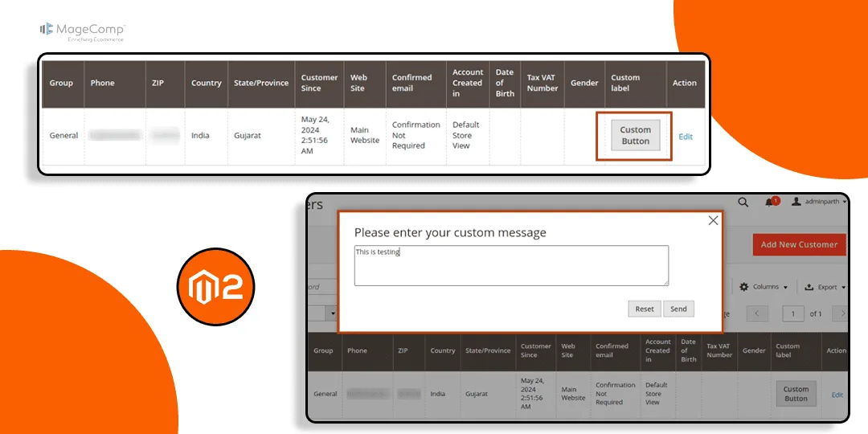Sort by ZIP column in top grid

click(x=165, y=84)
